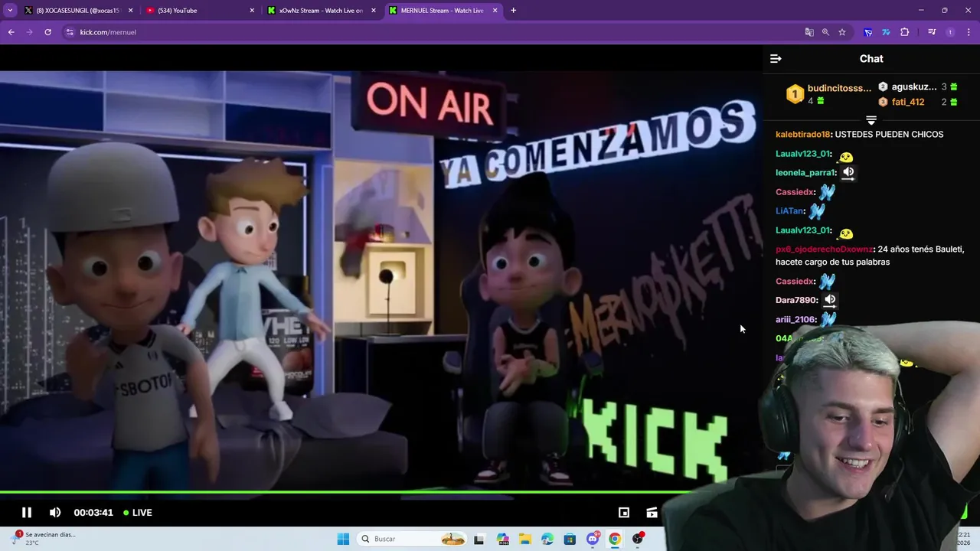Enable mini player mode icon

point(624,513)
